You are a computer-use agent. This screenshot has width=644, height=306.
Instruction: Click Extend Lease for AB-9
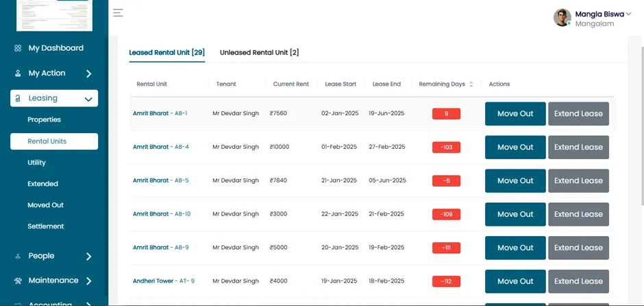578,248
